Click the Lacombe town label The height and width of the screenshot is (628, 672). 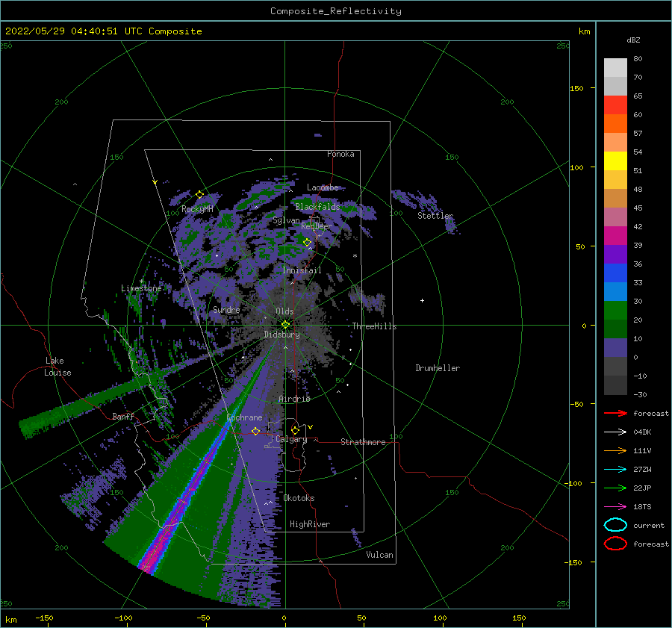[323, 187]
